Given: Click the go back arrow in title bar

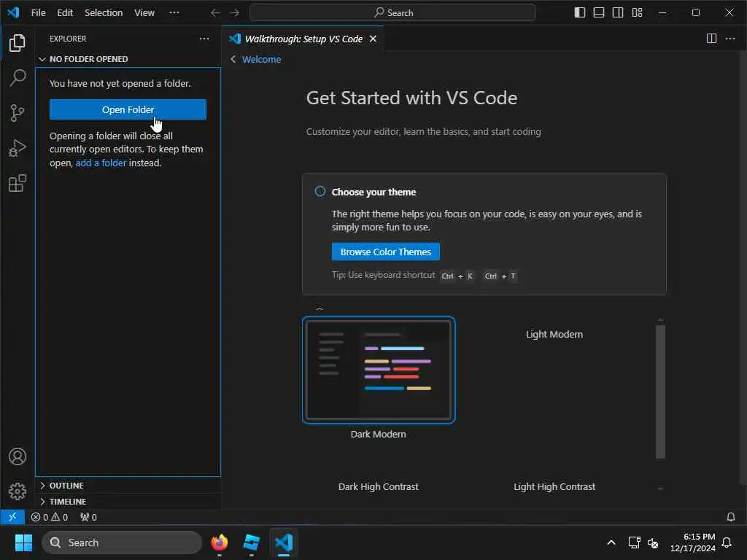Looking at the screenshot, I should coord(215,12).
